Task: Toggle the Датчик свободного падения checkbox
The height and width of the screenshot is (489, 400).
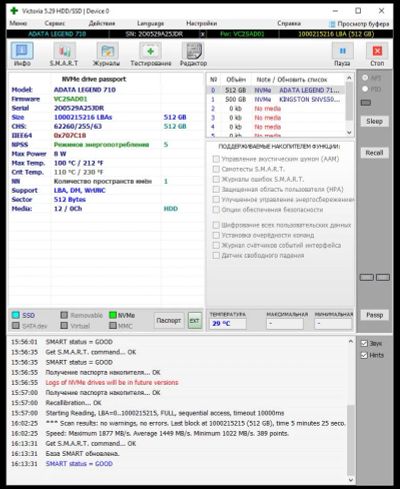Action: tap(216, 255)
